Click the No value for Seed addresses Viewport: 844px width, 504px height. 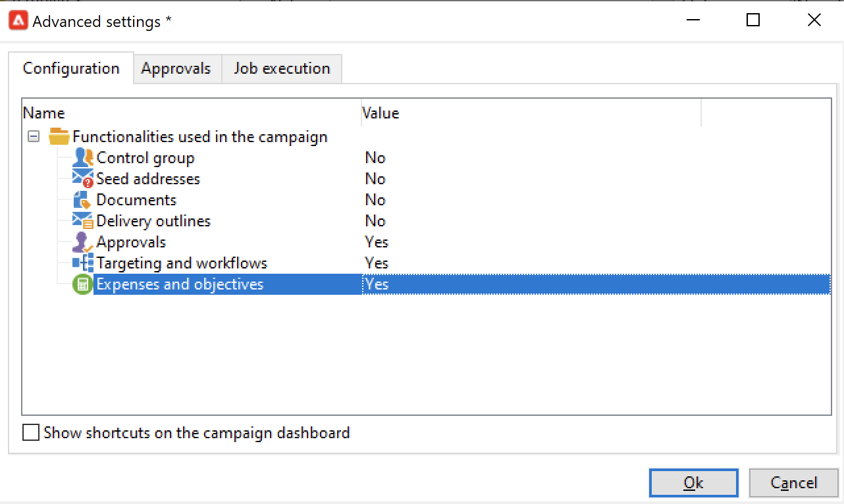coord(375,179)
